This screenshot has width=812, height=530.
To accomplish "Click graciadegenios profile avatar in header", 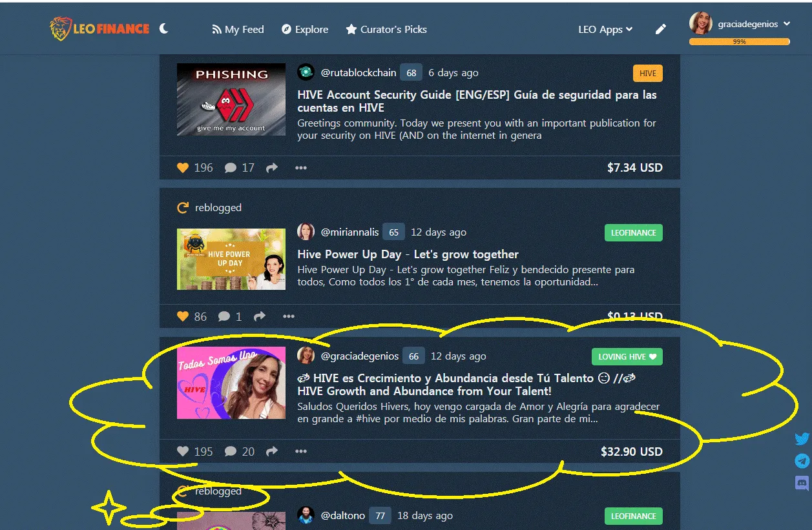I will [701, 23].
